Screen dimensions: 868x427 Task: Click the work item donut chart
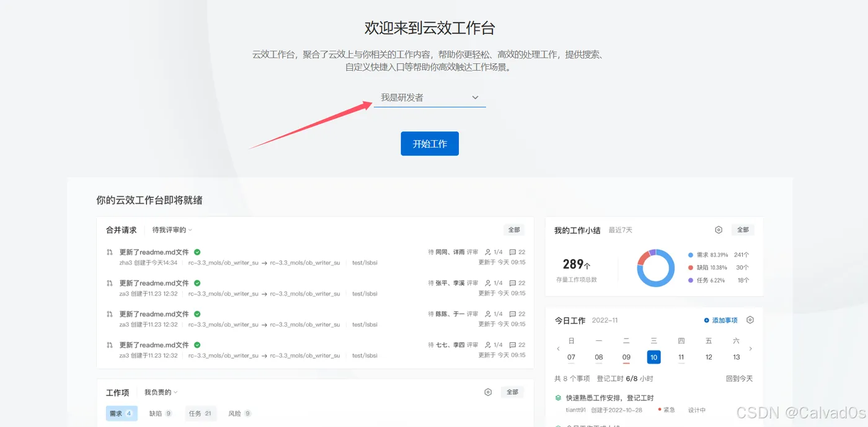pyautogui.click(x=655, y=268)
